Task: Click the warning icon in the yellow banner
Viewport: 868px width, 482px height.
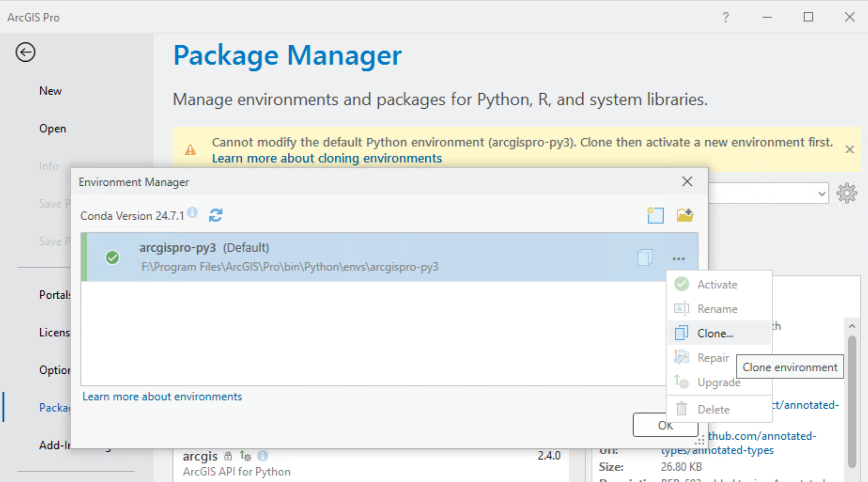Action: point(191,149)
